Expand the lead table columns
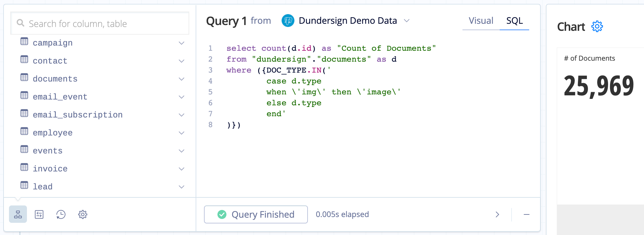The width and height of the screenshot is (644, 235). pyautogui.click(x=182, y=187)
